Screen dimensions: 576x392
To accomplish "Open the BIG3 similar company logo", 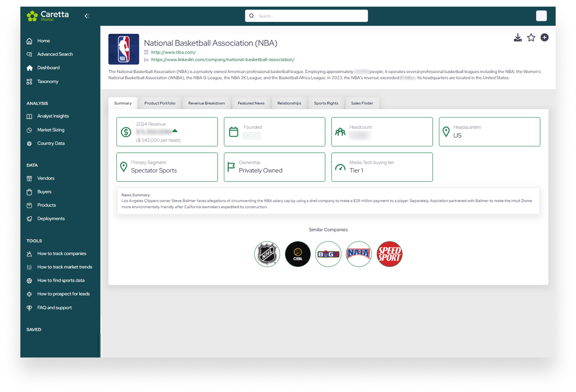I will [x=328, y=254].
